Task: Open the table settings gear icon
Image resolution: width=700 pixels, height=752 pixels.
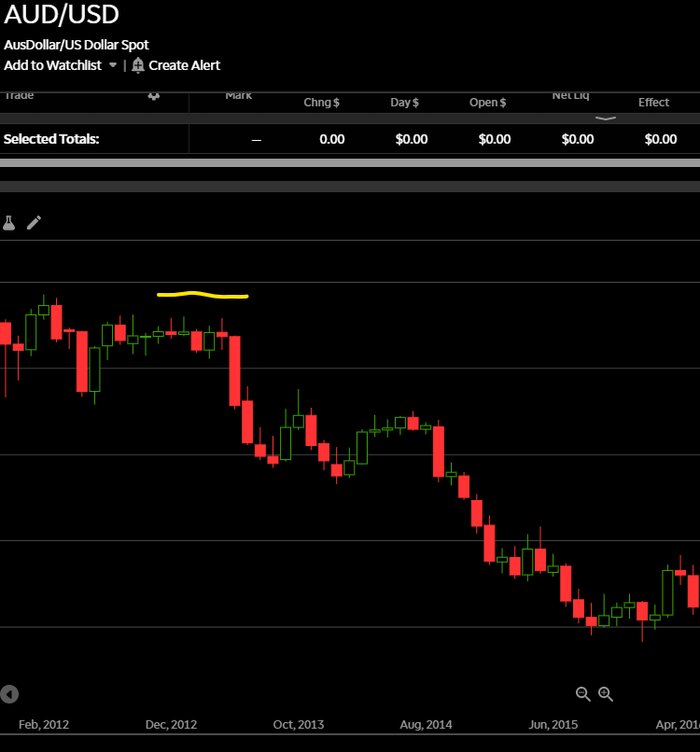Action: (153, 96)
